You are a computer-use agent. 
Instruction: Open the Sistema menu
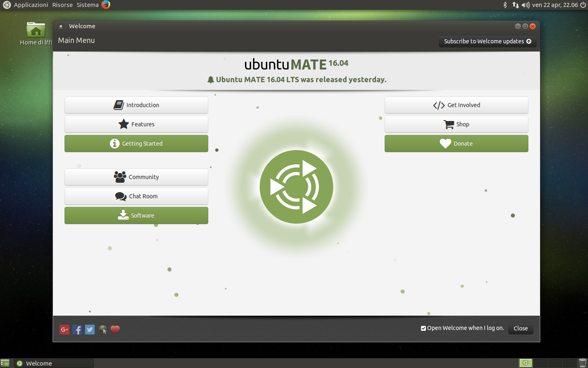pyautogui.click(x=88, y=5)
